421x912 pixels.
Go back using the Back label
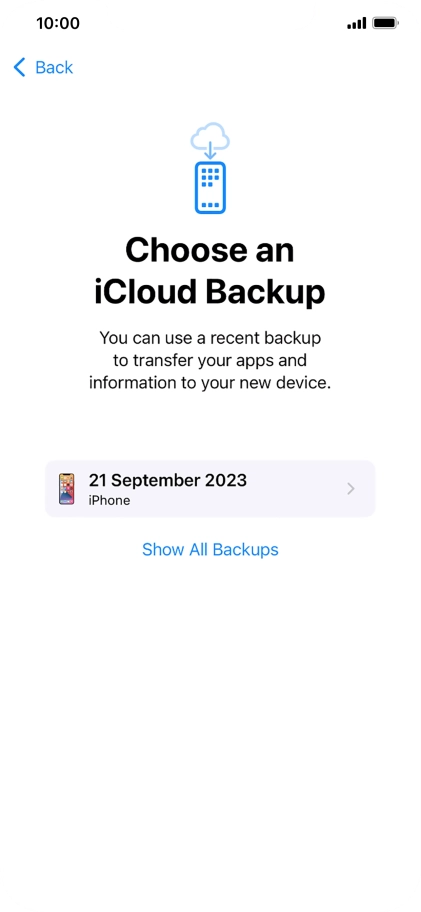54,67
